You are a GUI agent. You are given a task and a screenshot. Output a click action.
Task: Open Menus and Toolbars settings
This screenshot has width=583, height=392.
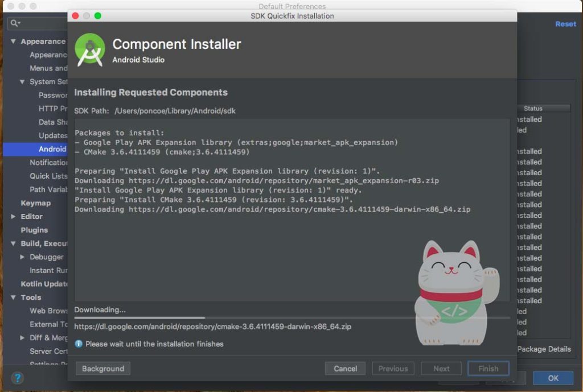tap(49, 68)
